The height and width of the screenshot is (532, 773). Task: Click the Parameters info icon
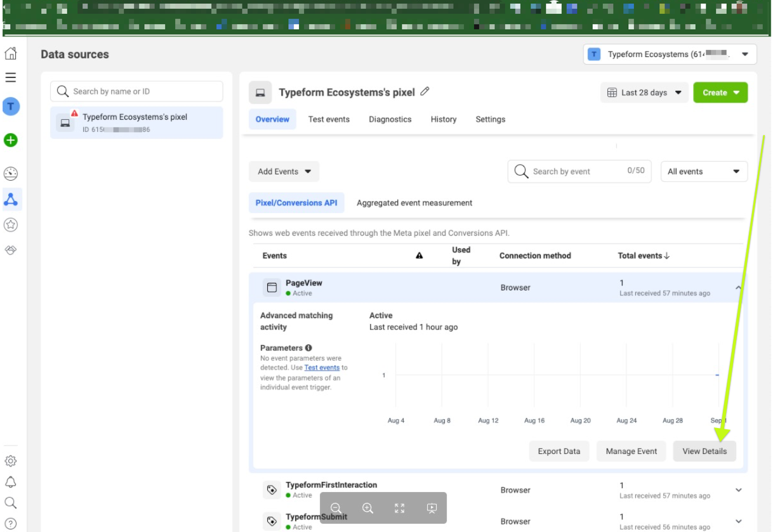click(308, 347)
